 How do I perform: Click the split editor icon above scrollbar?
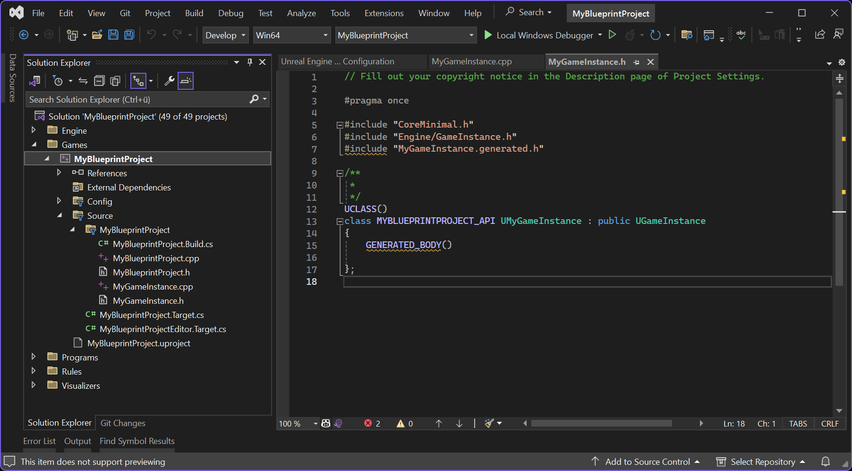[x=840, y=79]
